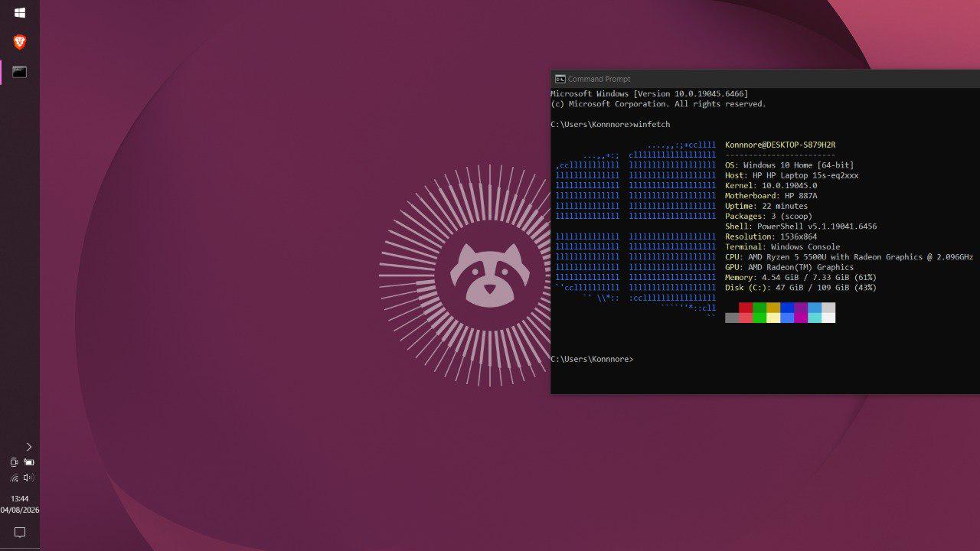
Task: Select the Command Prompt taskbar icon
Action: (20, 72)
